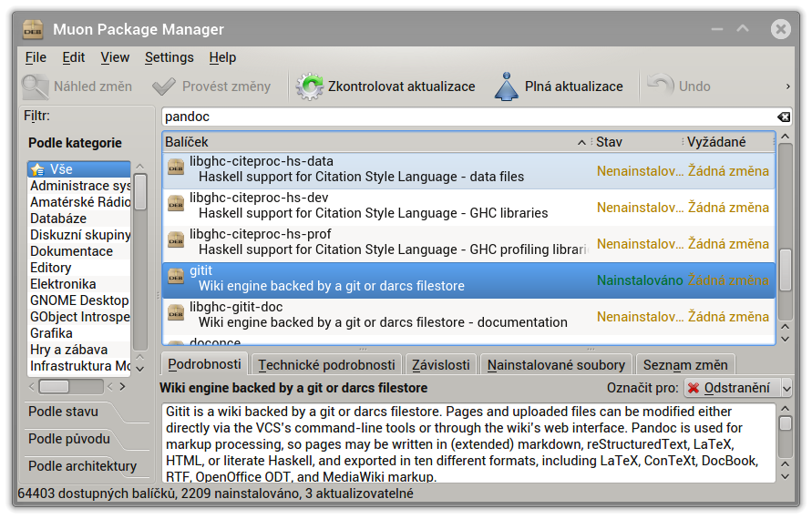
Task: Select the Grafika category
Action: pyautogui.click(x=78, y=333)
